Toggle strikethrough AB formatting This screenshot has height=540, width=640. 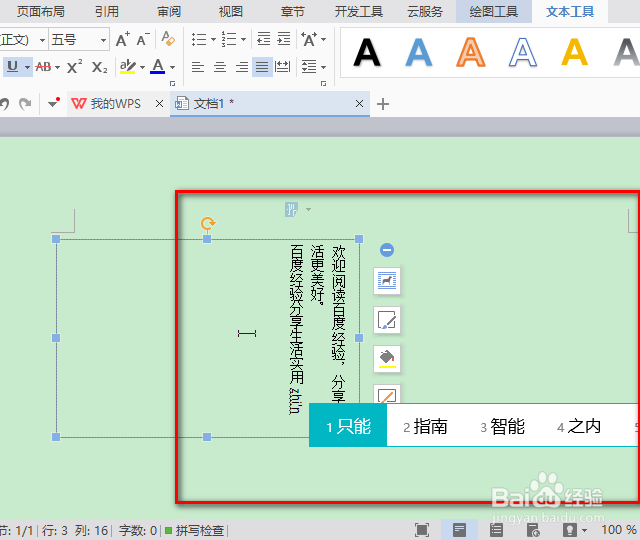43,67
